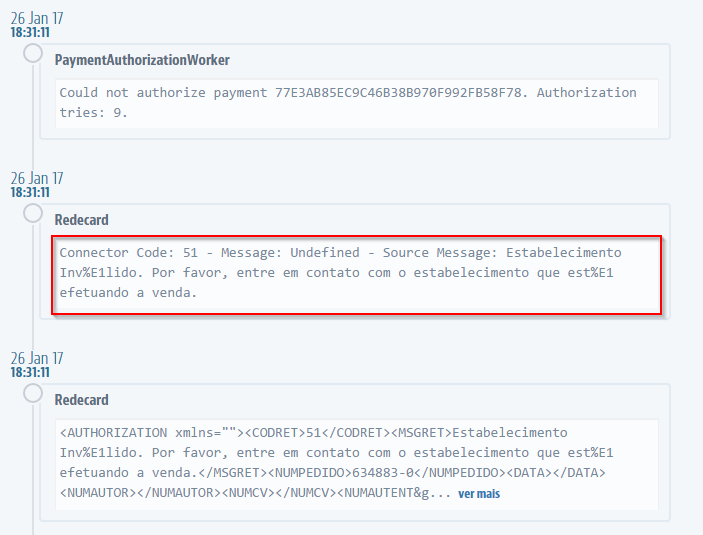Image resolution: width=703 pixels, height=535 pixels.
Task: Expand the XML message with "ver mais"
Action: pos(479,493)
